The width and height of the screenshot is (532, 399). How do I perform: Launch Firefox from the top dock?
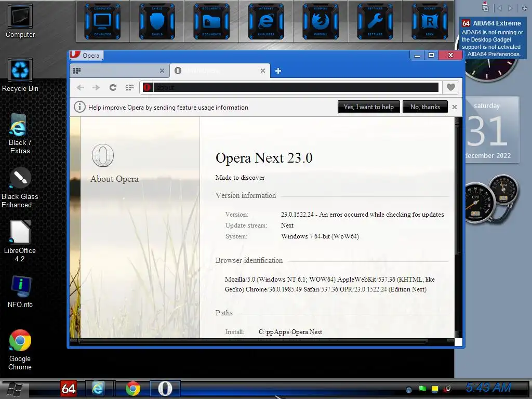point(321,21)
